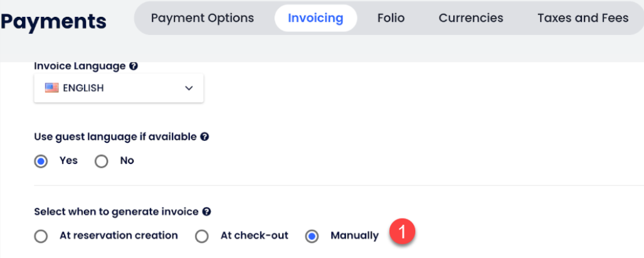Choose At reservation creation option
644x258 pixels.
(41, 236)
